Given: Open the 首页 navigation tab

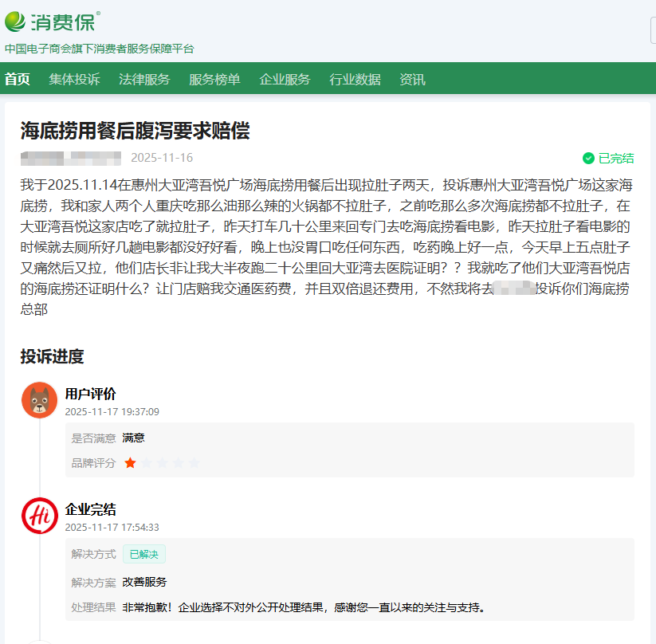Looking at the screenshot, I should [x=18, y=78].
